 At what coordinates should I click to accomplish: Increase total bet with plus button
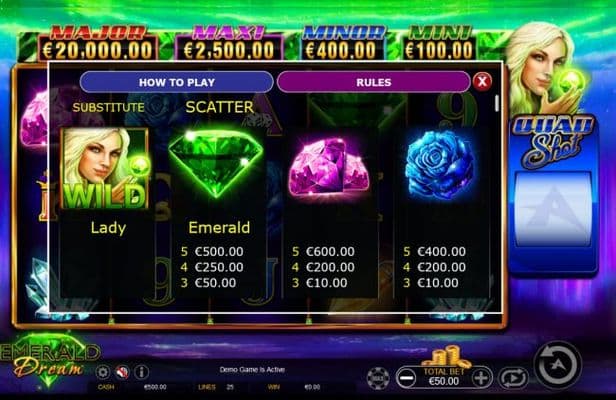[x=481, y=378]
